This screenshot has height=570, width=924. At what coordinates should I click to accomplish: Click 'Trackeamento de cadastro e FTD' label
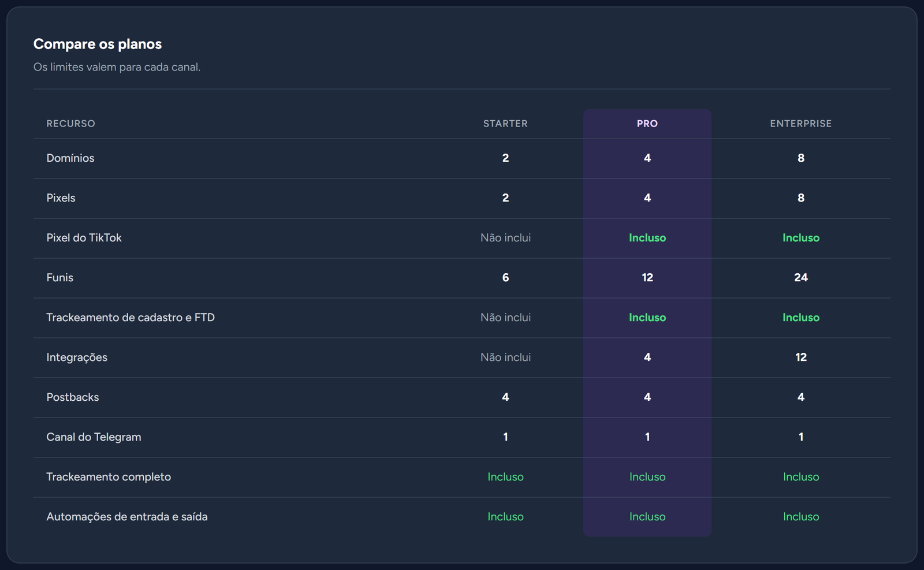[x=131, y=317]
